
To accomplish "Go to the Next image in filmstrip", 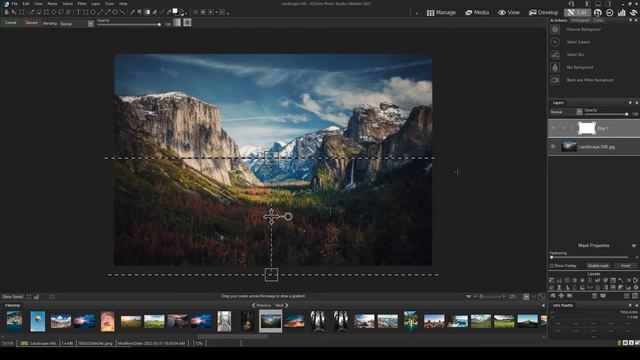I will pyautogui.click(x=282, y=305).
